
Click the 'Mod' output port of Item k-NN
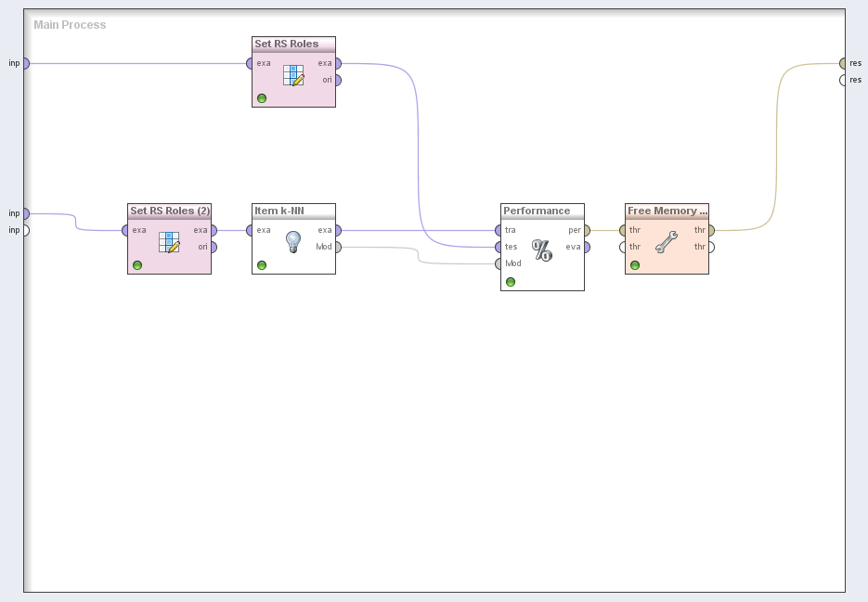(x=338, y=247)
